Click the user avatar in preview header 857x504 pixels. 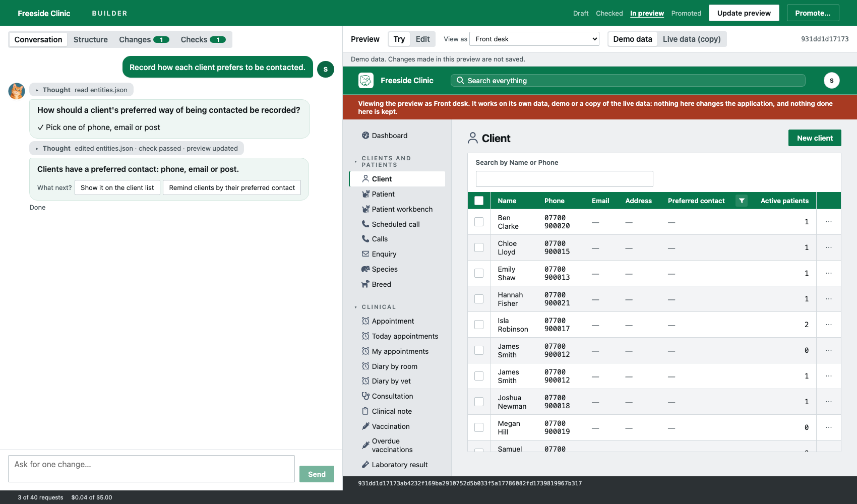pyautogui.click(x=832, y=81)
